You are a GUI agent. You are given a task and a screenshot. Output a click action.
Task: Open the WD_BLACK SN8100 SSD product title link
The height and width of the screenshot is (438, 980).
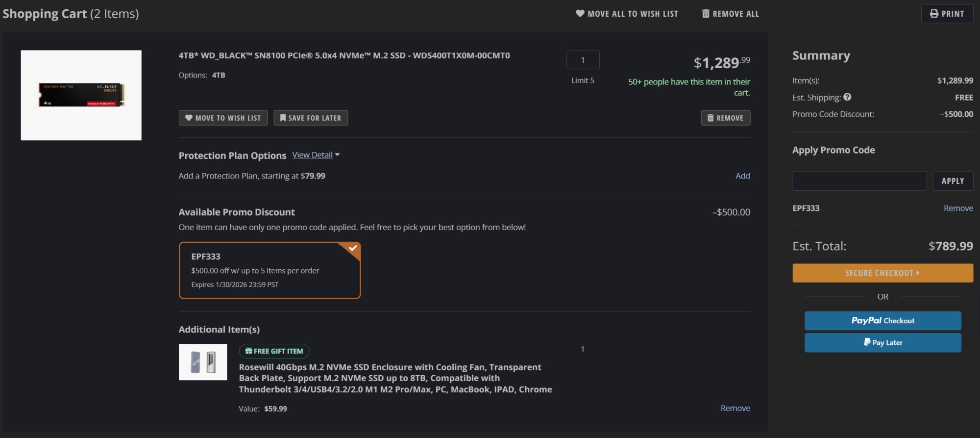click(x=344, y=55)
